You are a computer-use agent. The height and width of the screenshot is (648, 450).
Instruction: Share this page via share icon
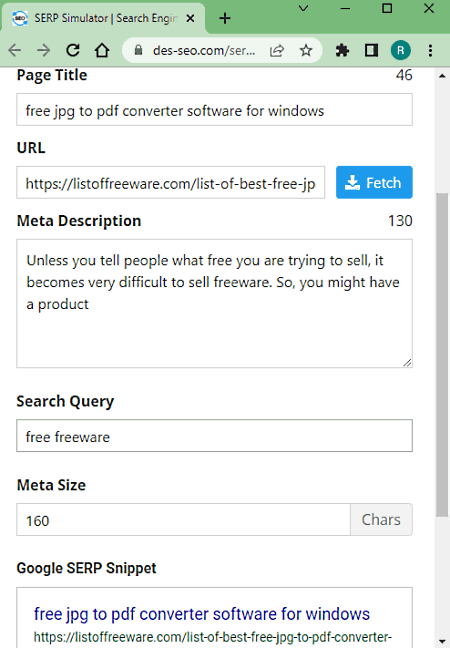[x=277, y=50]
